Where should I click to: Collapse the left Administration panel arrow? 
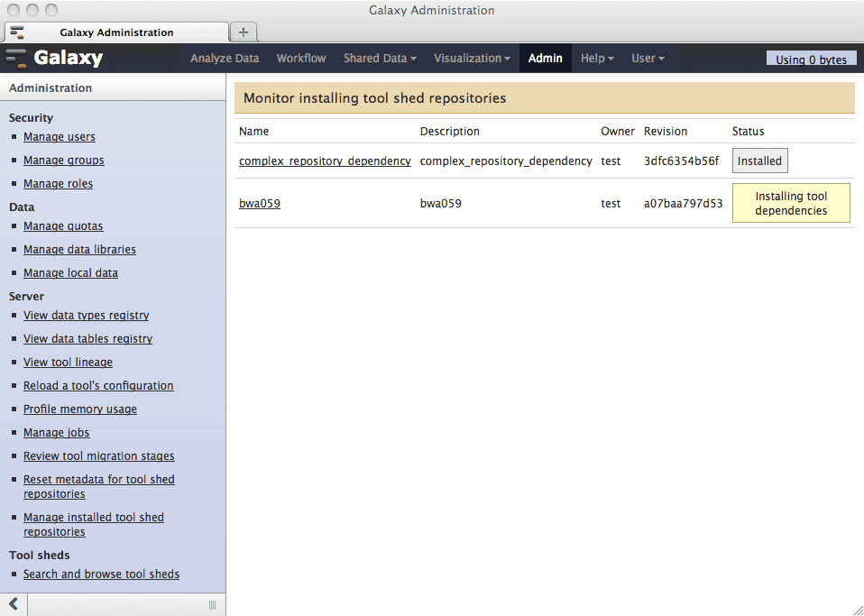(14, 604)
